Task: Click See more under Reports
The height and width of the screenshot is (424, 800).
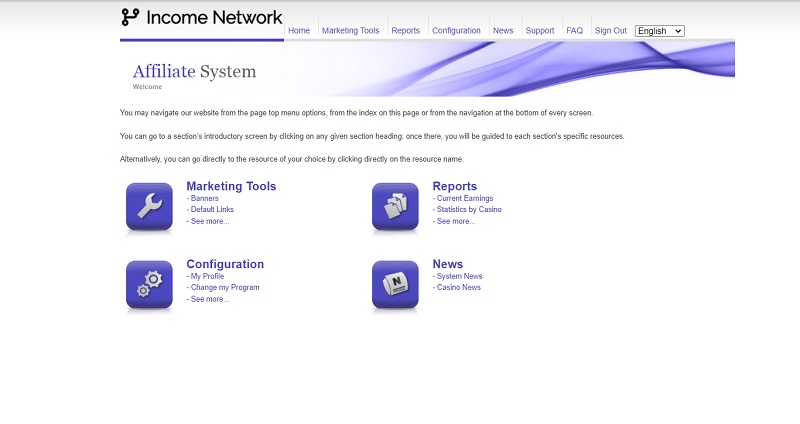Action: 456,221
